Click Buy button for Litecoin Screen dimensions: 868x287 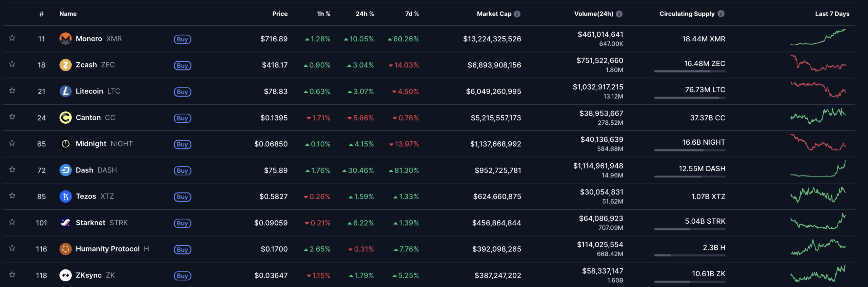click(x=182, y=92)
